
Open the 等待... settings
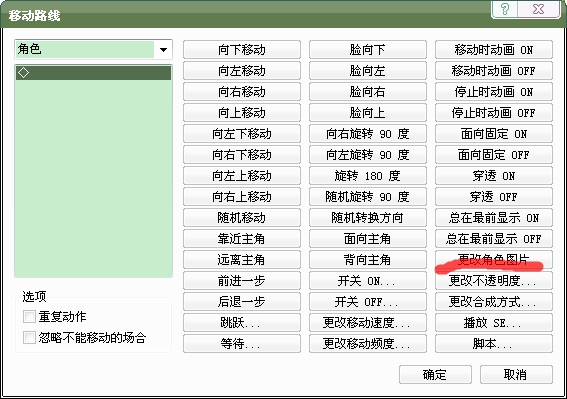point(242,343)
